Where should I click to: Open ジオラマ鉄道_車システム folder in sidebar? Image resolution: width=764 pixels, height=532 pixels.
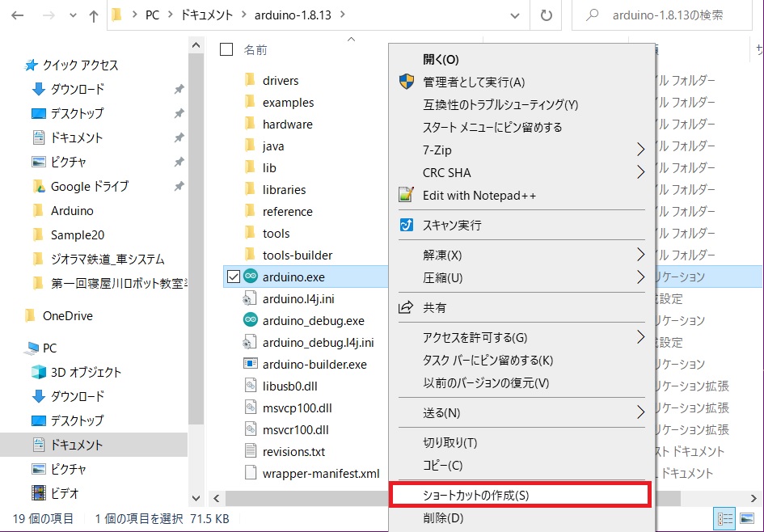click(x=108, y=260)
